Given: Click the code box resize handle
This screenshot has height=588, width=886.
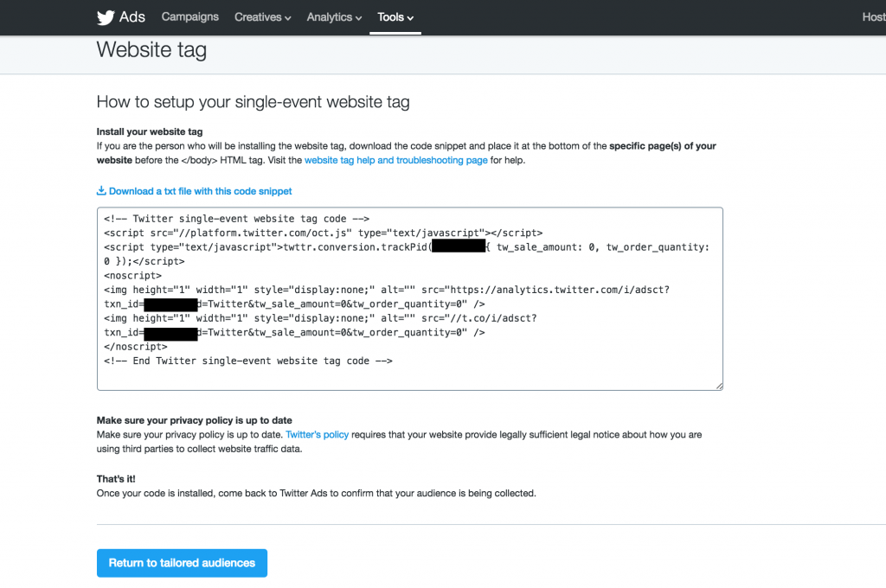Looking at the screenshot, I should [719, 387].
